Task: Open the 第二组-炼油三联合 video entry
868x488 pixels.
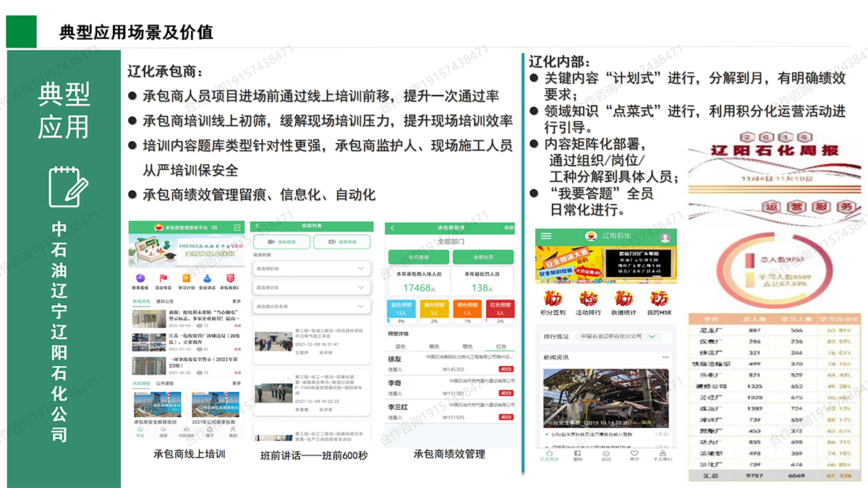Action: point(311,341)
